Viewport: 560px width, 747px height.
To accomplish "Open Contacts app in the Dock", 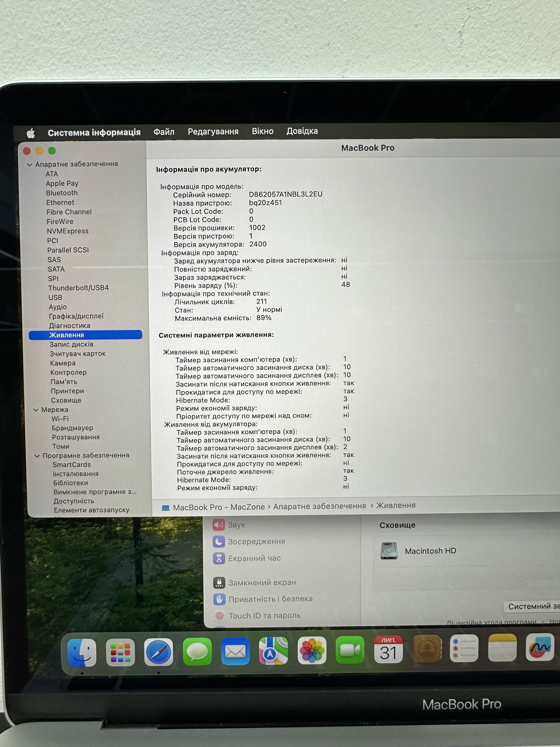I will click(x=427, y=649).
